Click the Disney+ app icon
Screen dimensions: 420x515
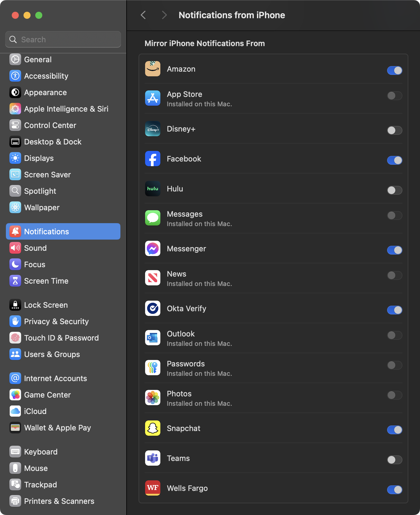click(x=153, y=129)
